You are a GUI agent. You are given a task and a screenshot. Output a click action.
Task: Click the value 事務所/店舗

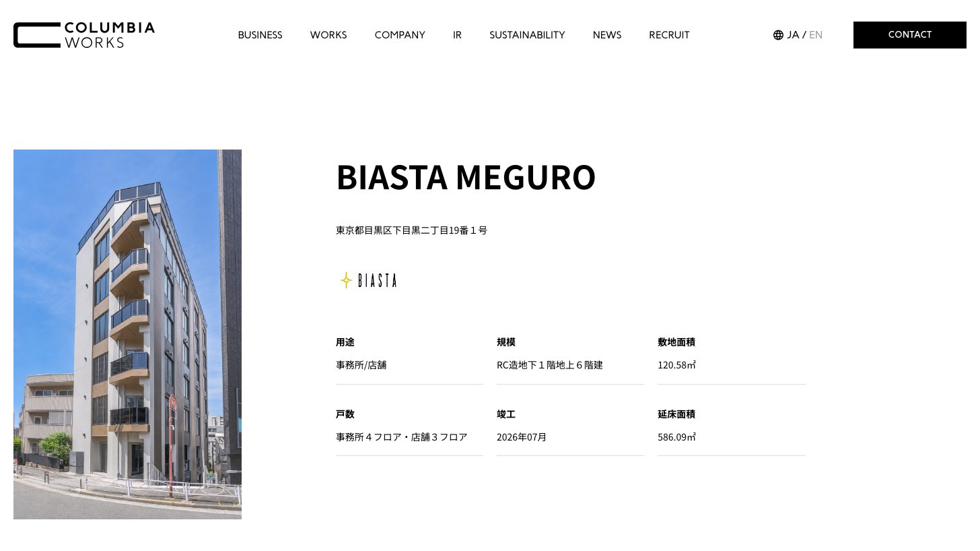[361, 365]
